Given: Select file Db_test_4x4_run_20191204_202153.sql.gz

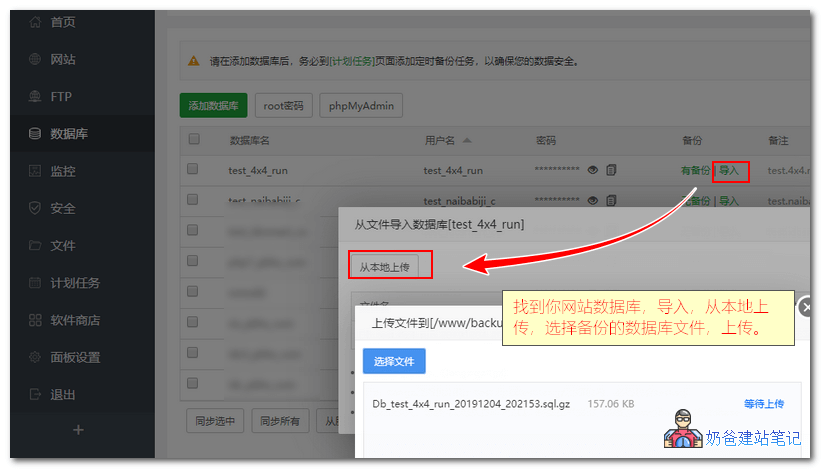Looking at the screenshot, I should [471, 404].
